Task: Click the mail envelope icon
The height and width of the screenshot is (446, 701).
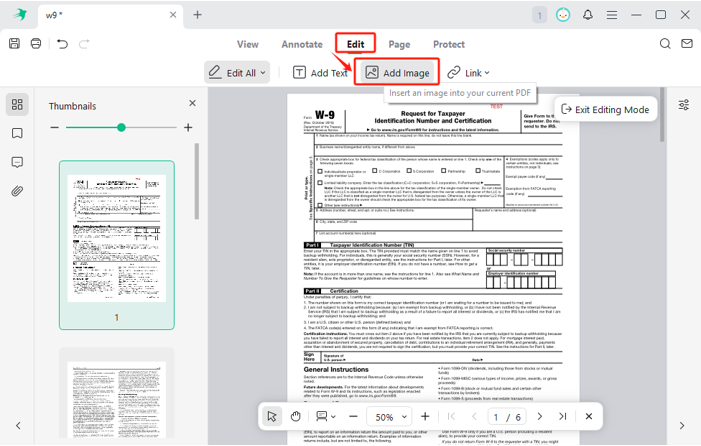Action: click(x=687, y=43)
